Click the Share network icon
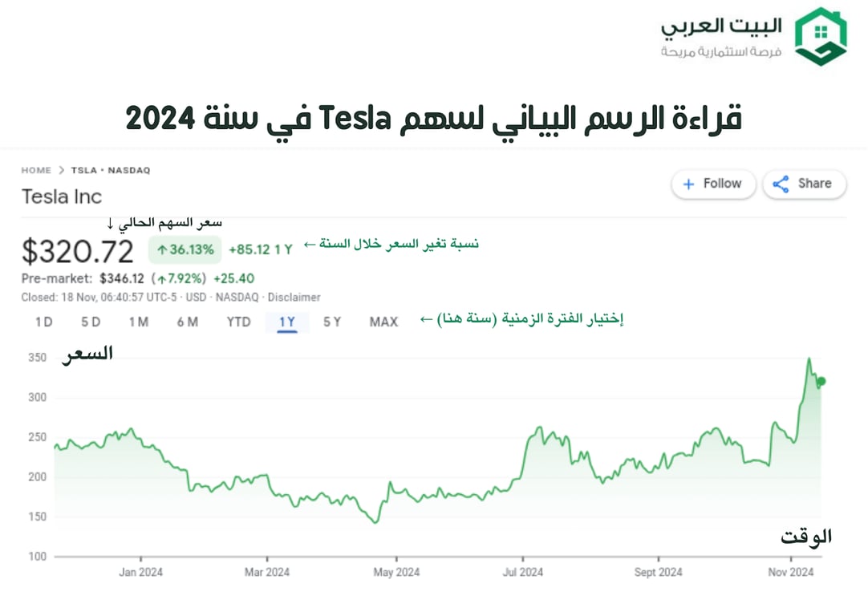The height and width of the screenshot is (616, 868). pos(781,184)
